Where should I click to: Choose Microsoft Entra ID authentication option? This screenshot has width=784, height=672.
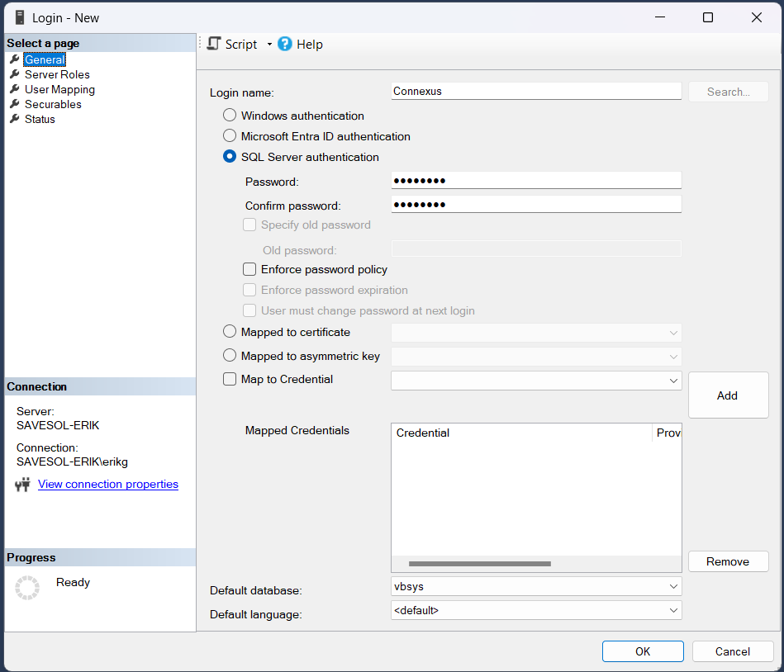pyautogui.click(x=230, y=136)
